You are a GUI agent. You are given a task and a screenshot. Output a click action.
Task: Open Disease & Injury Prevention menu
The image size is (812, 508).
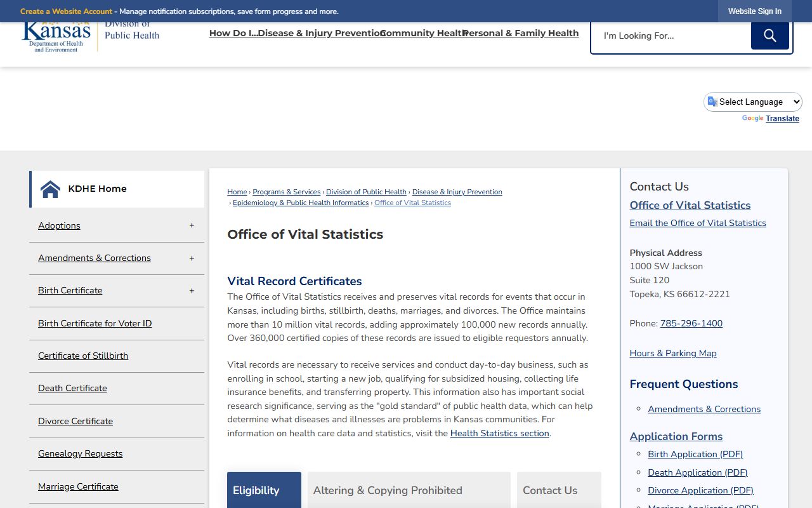coord(322,33)
